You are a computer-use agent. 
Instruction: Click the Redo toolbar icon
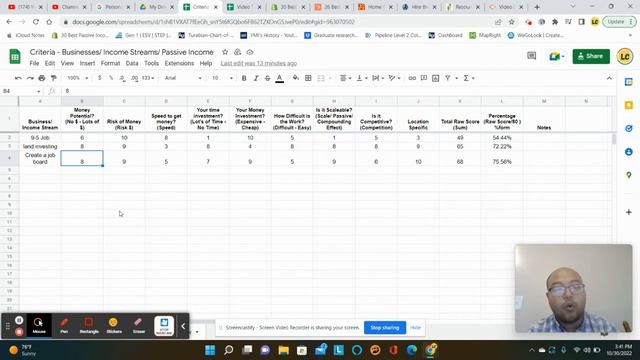pyautogui.click(x=30, y=78)
